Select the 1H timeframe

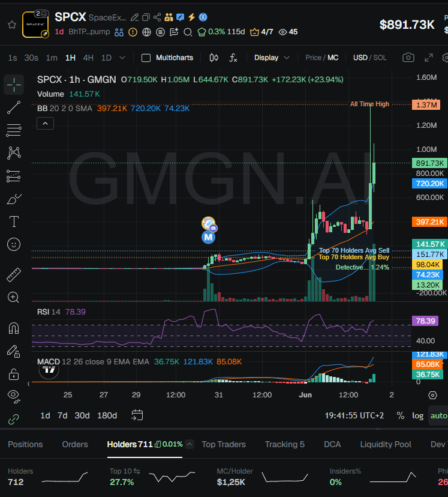coord(70,58)
